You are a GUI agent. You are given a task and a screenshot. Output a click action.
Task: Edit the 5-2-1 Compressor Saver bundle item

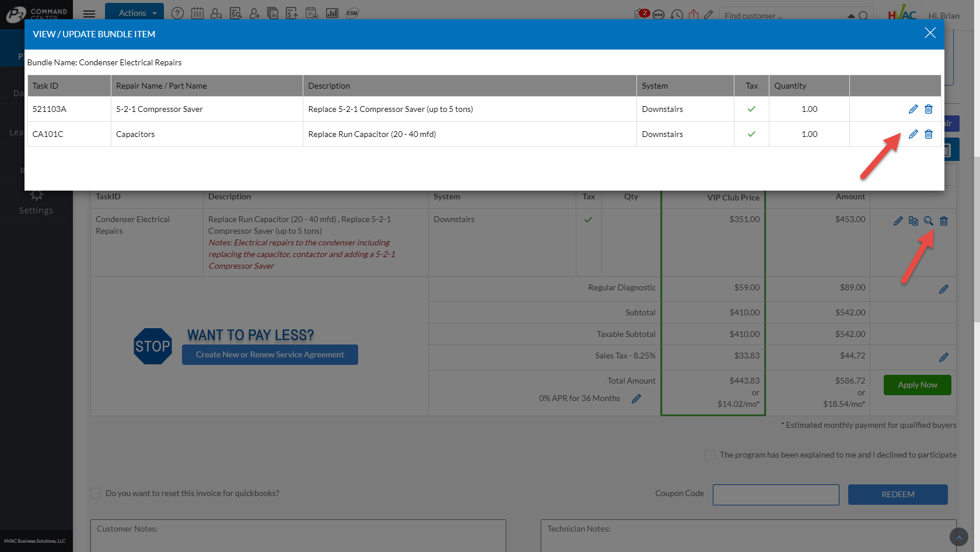click(x=913, y=109)
